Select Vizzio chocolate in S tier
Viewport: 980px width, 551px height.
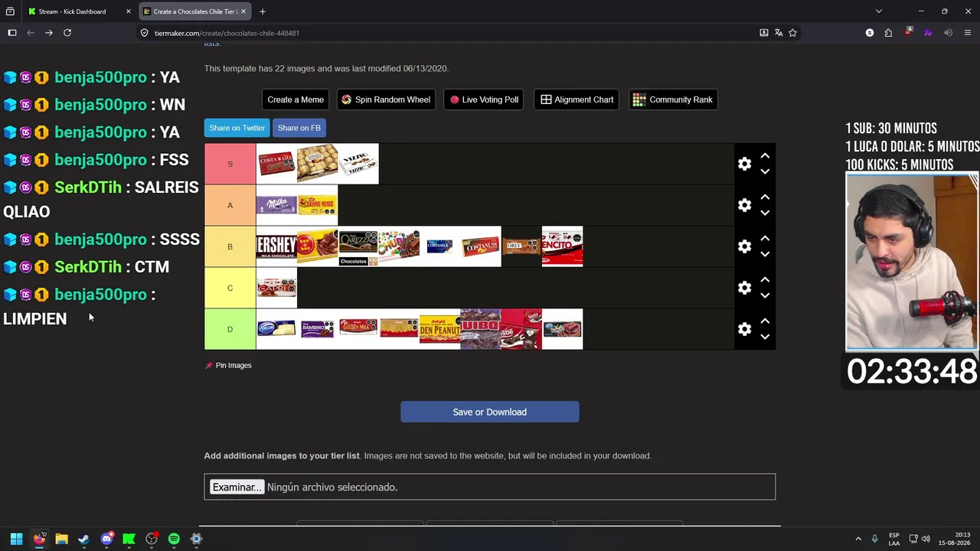pyautogui.click(x=358, y=164)
